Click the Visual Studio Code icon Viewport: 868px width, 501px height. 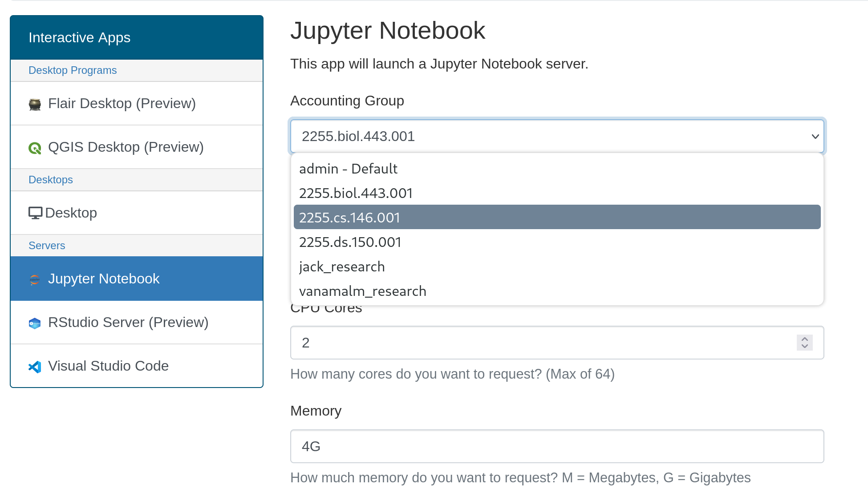[x=35, y=367]
